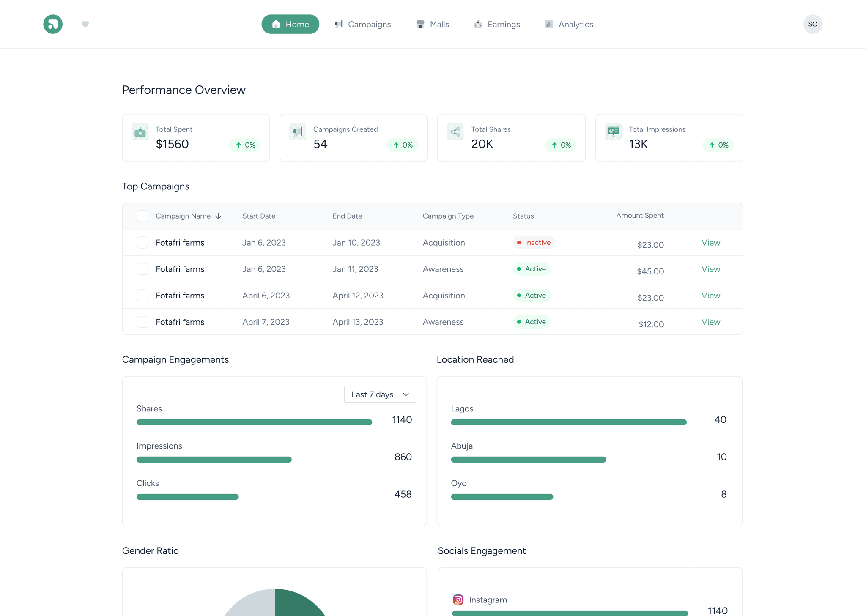Click the Lagos location progress bar

click(569, 422)
